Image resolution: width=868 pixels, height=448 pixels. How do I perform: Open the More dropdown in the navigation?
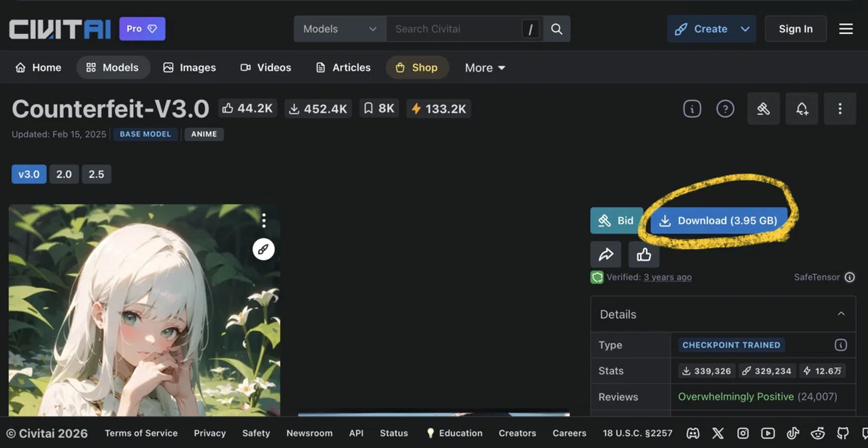coord(485,67)
